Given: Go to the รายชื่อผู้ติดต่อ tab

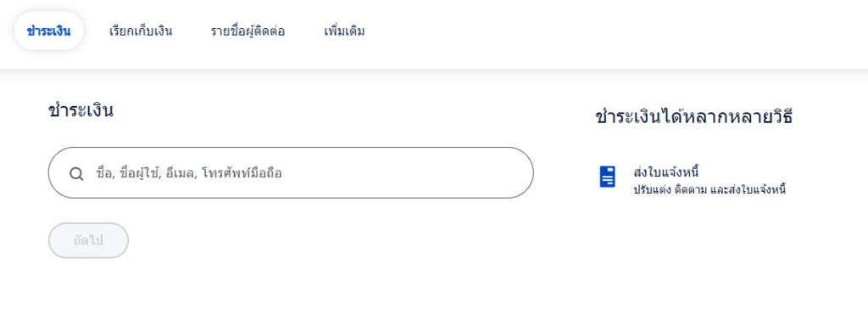Looking at the screenshot, I should [248, 31].
